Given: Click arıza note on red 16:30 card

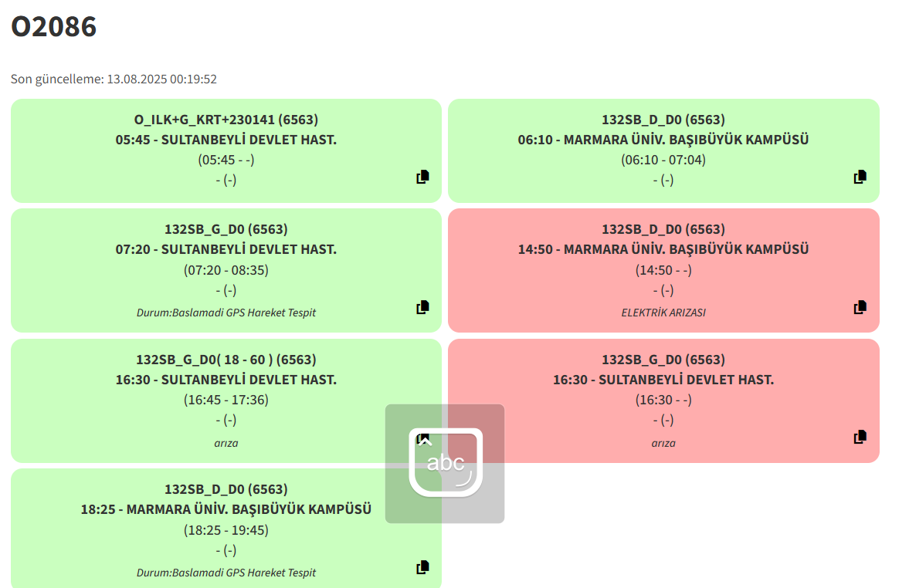Looking at the screenshot, I should 663,443.
